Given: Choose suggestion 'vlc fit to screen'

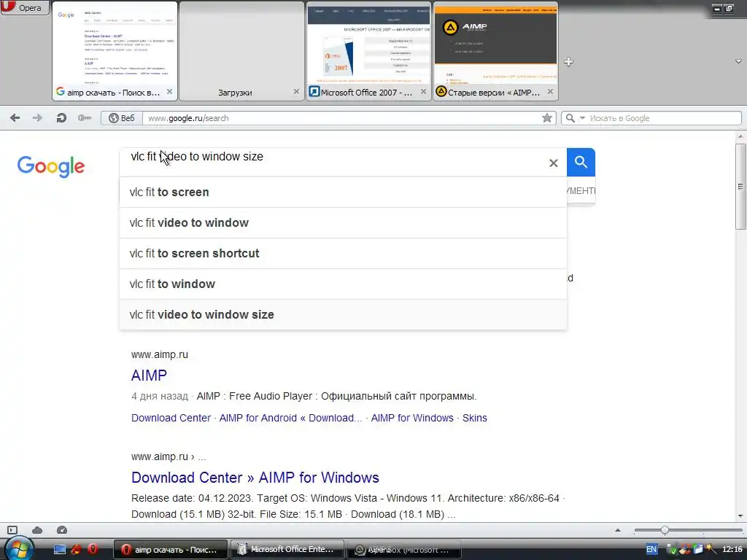Looking at the screenshot, I should pyautogui.click(x=343, y=192).
